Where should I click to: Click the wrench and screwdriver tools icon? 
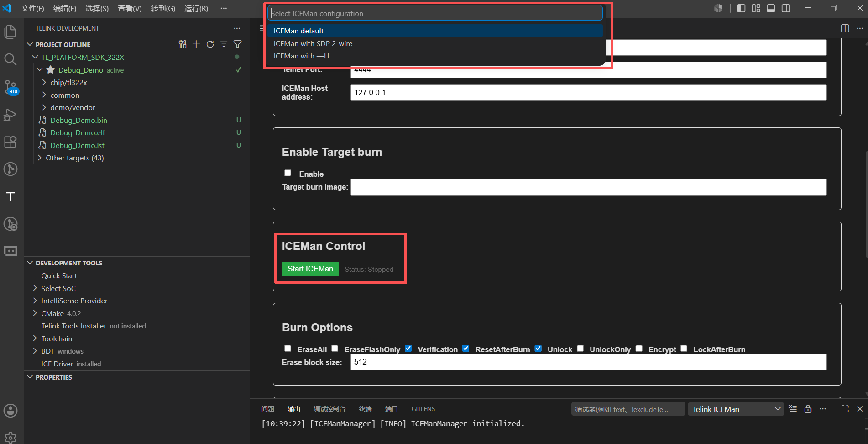[183, 44]
